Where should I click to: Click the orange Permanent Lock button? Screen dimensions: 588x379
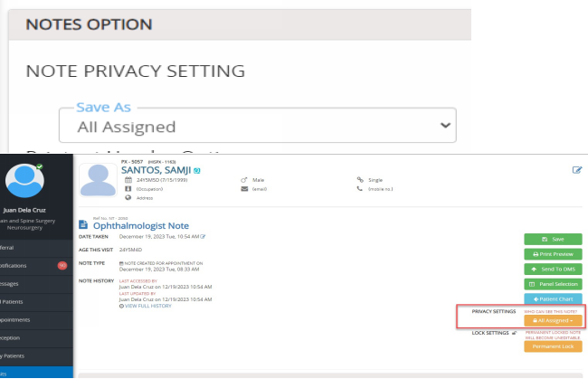[x=553, y=346]
